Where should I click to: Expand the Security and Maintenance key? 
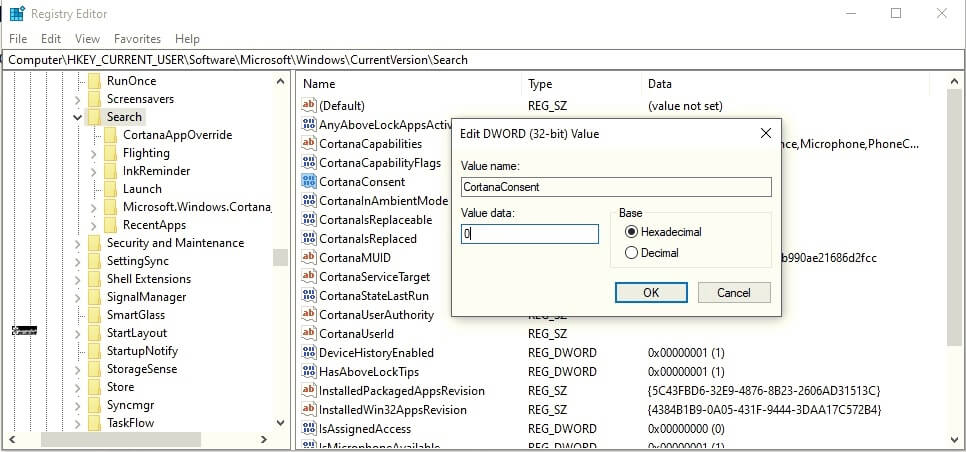[x=77, y=243]
